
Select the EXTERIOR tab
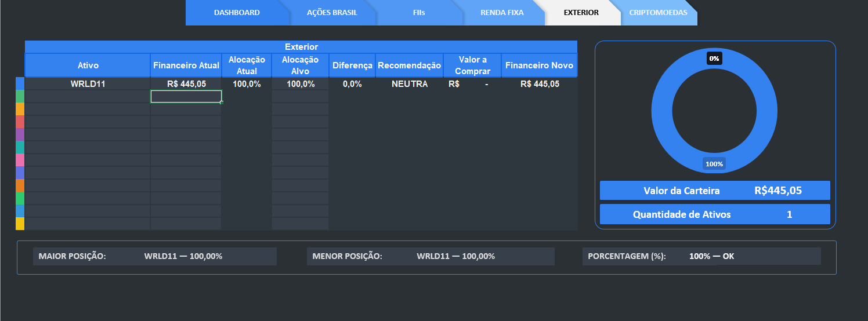click(x=581, y=13)
